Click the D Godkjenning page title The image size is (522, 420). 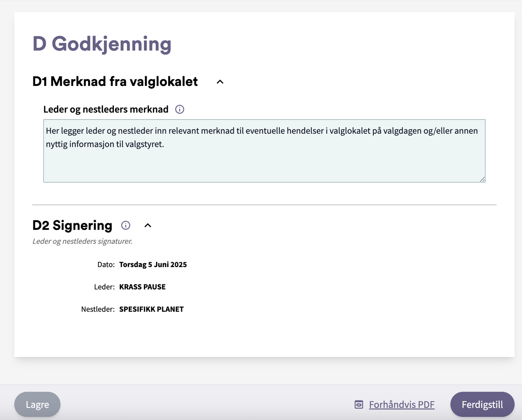coord(102,44)
